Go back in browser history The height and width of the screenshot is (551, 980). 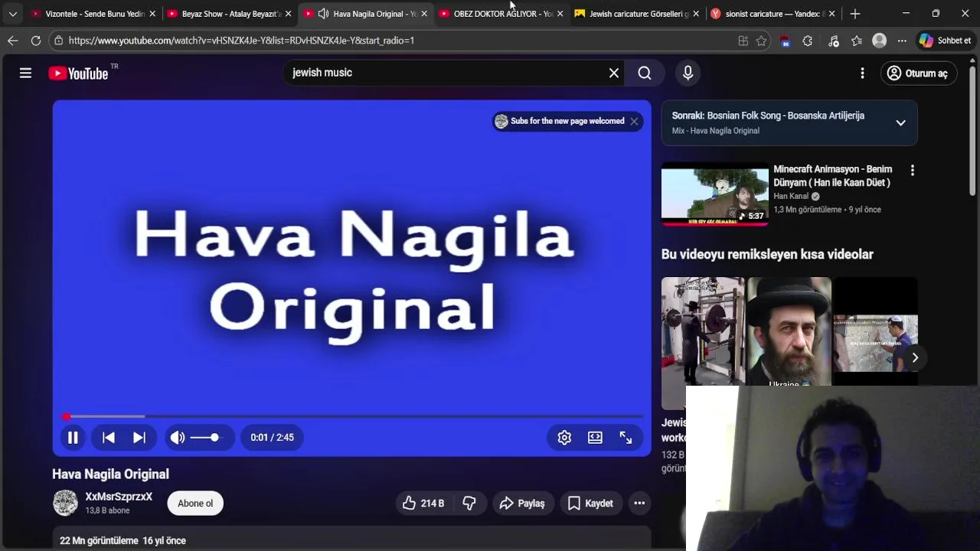[x=12, y=41]
